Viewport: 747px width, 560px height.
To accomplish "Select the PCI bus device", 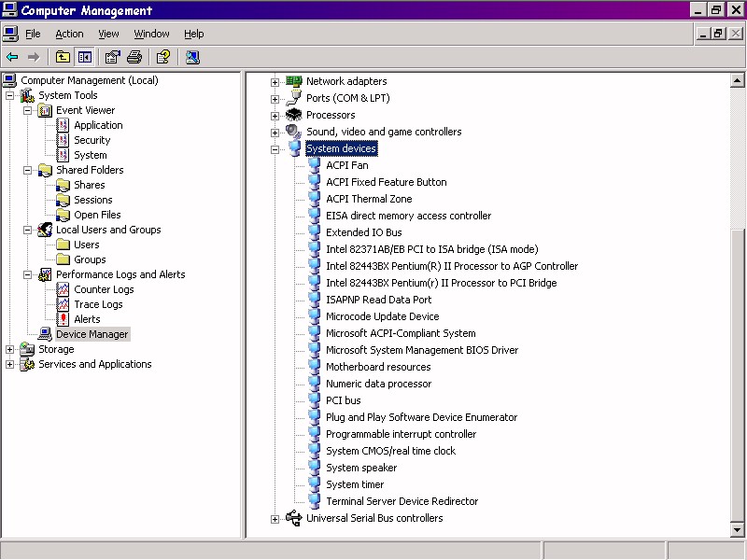I will click(343, 400).
